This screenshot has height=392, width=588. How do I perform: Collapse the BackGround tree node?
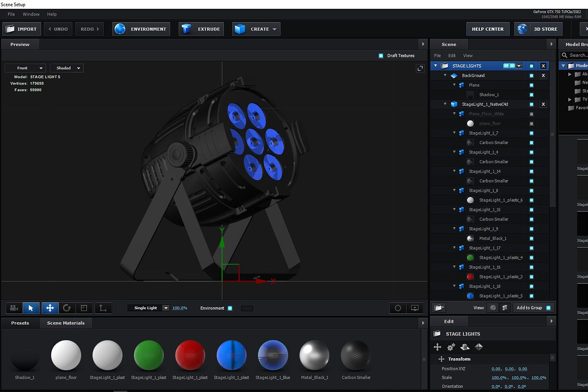[445, 75]
